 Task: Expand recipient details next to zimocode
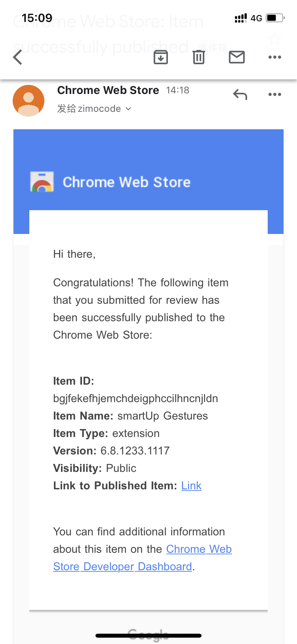coord(128,109)
